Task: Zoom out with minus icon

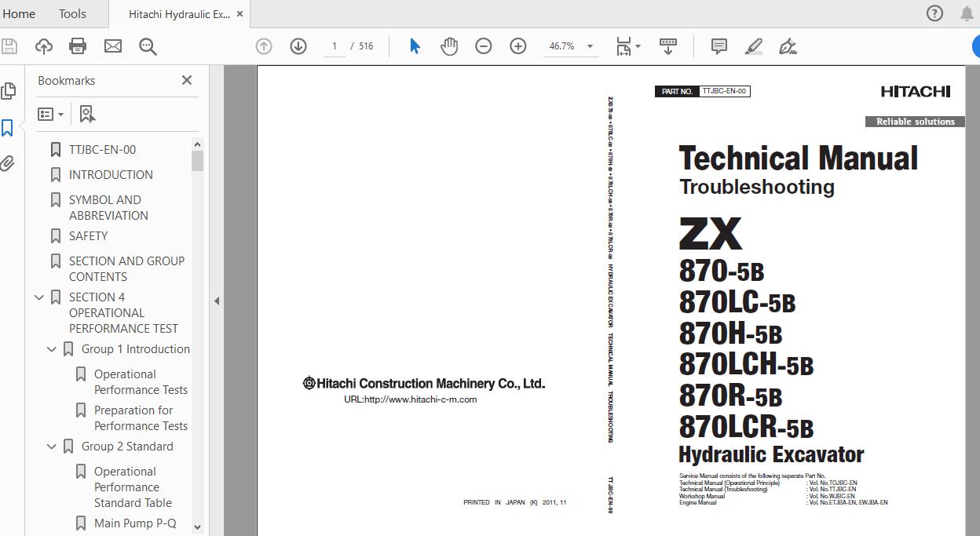Action: (484, 46)
